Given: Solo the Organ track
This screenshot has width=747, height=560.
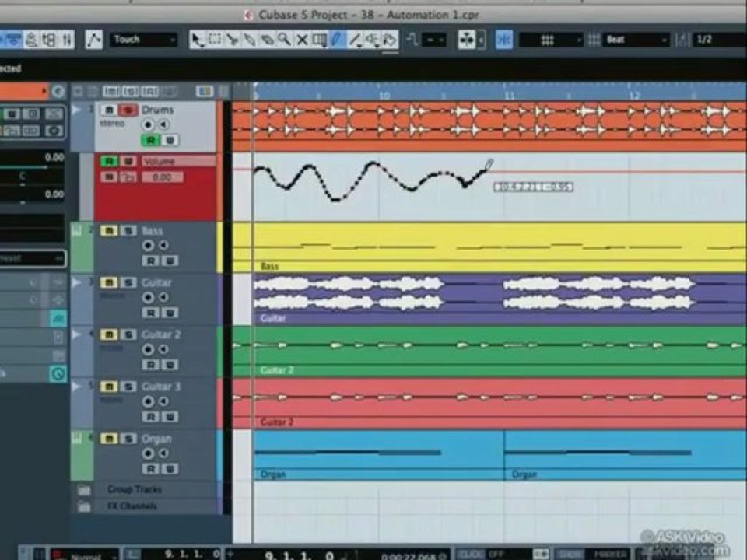Looking at the screenshot, I should tap(128, 439).
